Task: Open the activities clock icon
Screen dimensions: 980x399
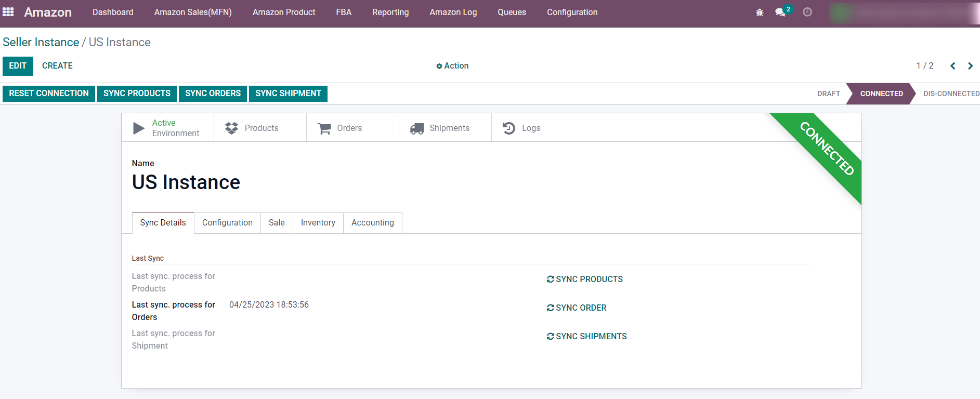Action: pos(807,12)
